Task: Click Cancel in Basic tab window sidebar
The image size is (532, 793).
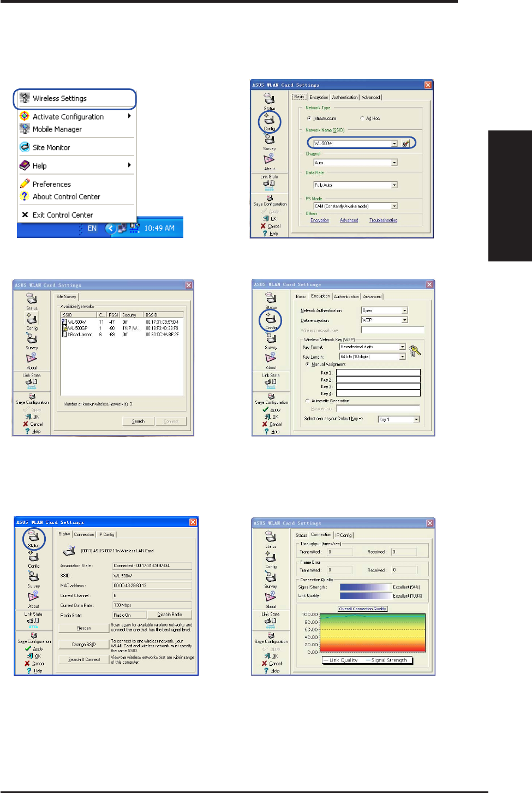Action: pos(271,226)
